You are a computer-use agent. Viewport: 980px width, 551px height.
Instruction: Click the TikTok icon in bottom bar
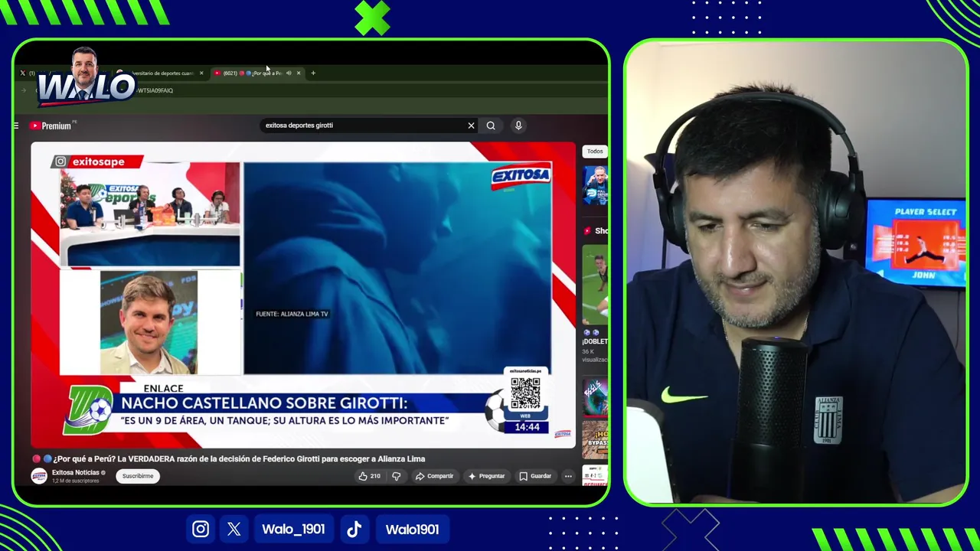354,529
